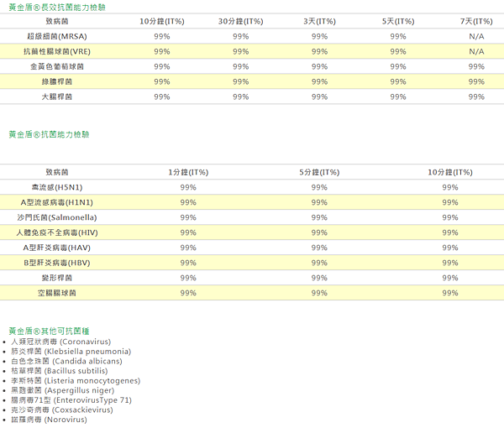
Task: Click the list item 諾羅病毒 (Norovirus)
Action: point(49,420)
